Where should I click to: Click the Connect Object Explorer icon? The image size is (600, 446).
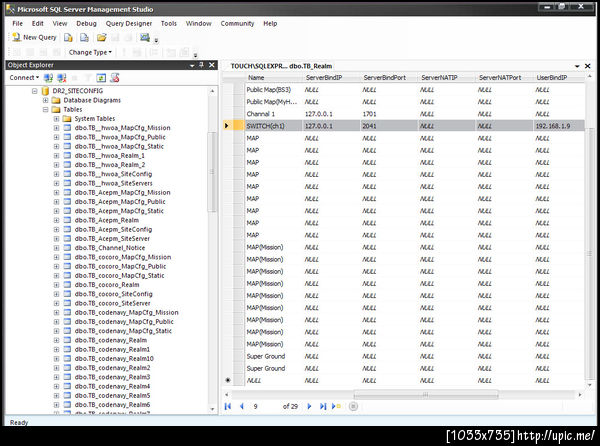tap(48, 78)
